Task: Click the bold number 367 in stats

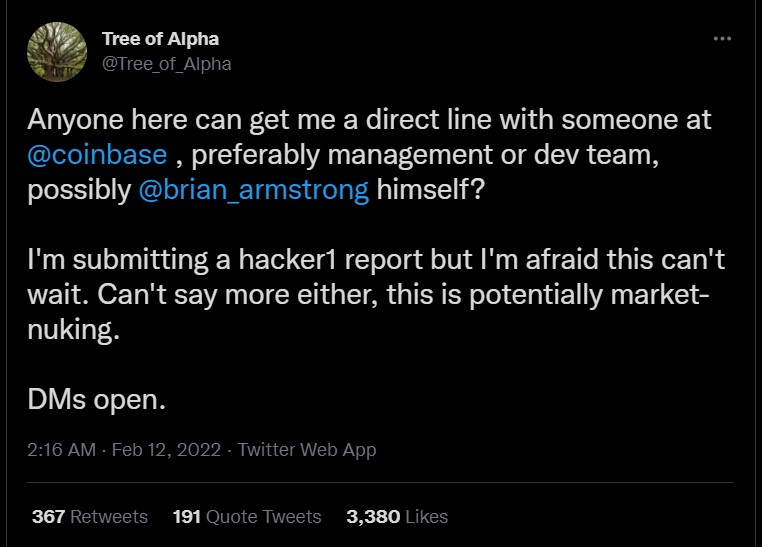Action: pyautogui.click(x=48, y=517)
